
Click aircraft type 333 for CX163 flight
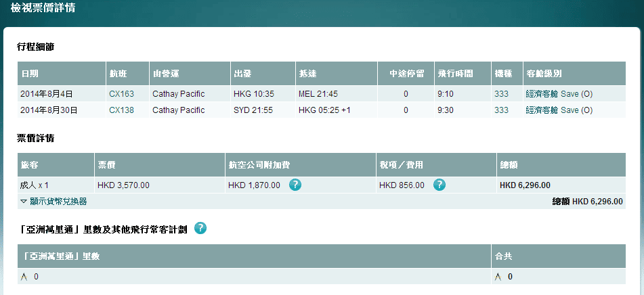coord(501,93)
